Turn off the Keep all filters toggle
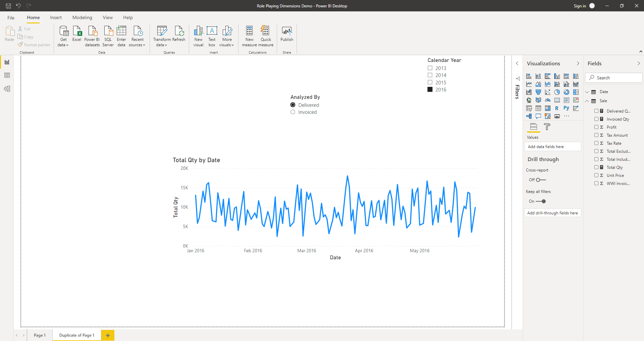Screen dimensions: 644x341 [x=541, y=201]
